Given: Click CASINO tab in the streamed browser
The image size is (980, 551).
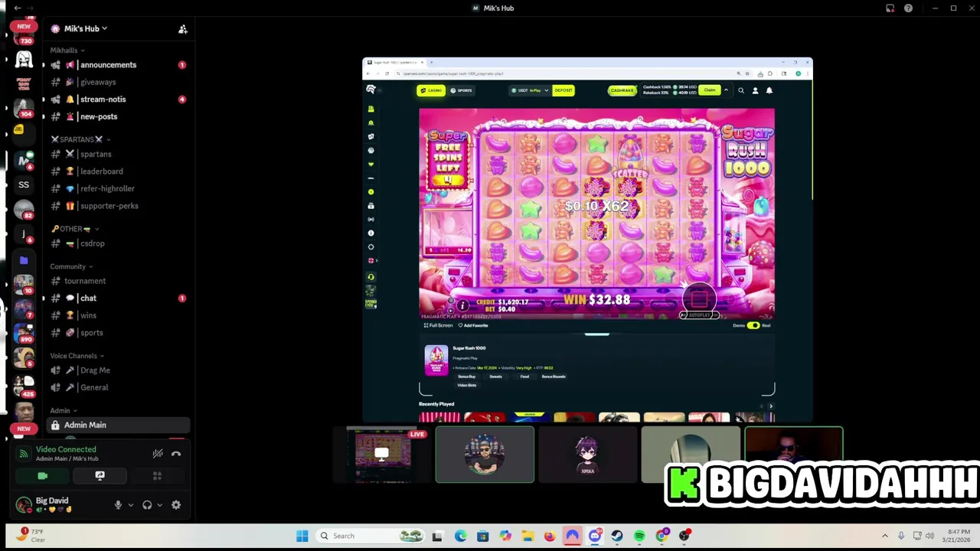Looking at the screenshot, I should click(x=431, y=90).
